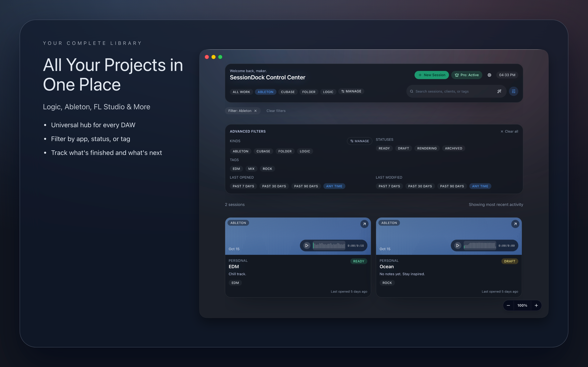Scrub the Ocean session waveform progress bar
Image resolution: width=588 pixels, height=367 pixels.
[x=480, y=245]
